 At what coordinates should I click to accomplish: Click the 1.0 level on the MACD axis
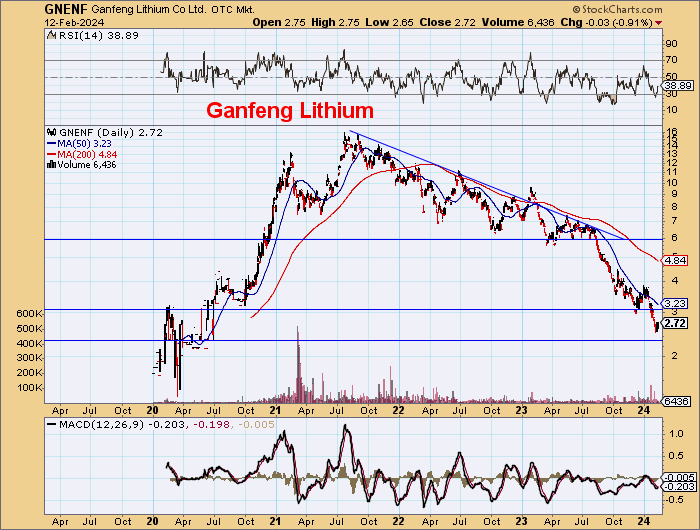coord(676,434)
